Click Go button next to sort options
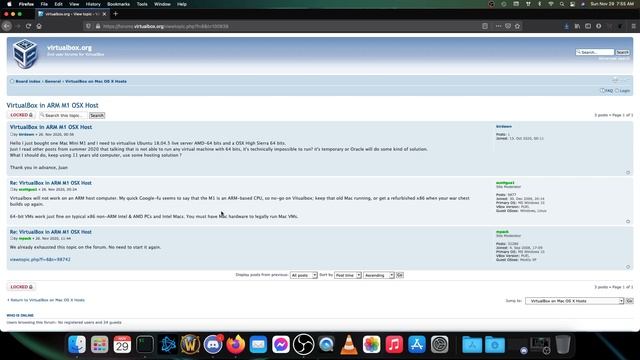 [400, 275]
